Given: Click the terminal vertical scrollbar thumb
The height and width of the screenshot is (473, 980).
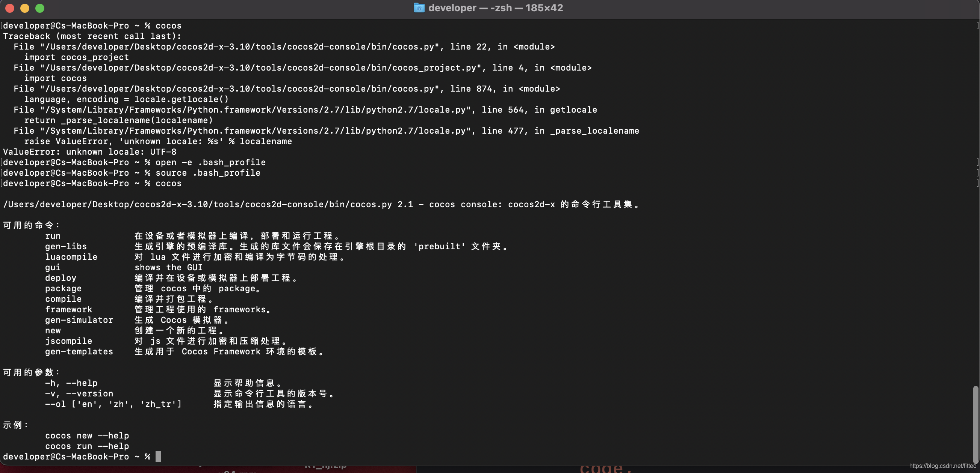Looking at the screenshot, I should (975, 424).
